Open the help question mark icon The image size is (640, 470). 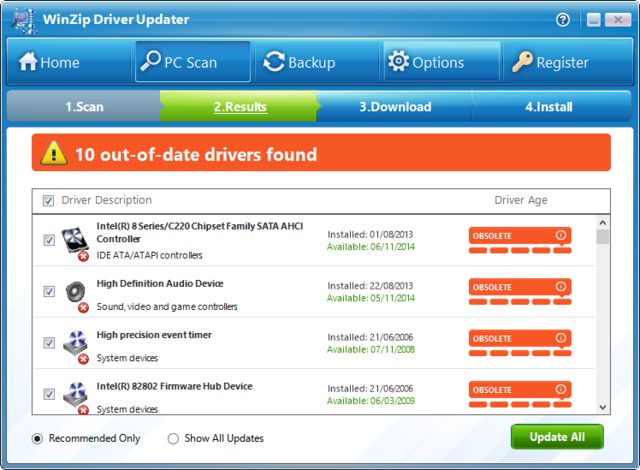[563, 20]
